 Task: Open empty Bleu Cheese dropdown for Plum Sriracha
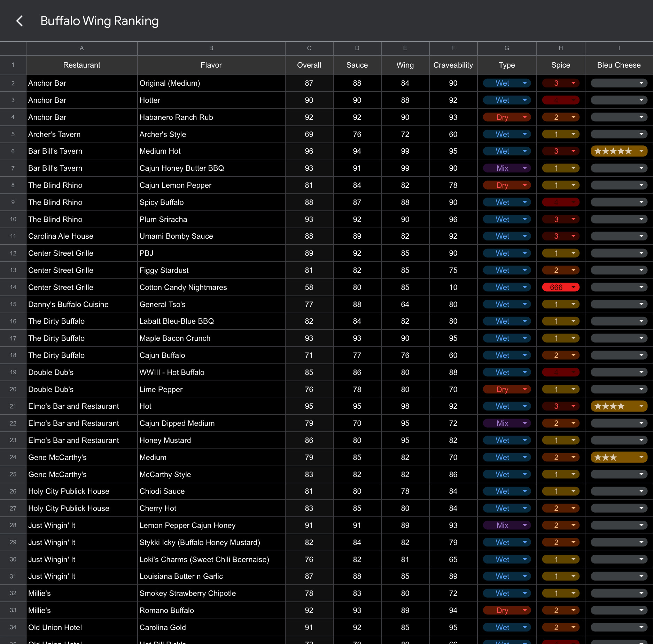[619, 220]
